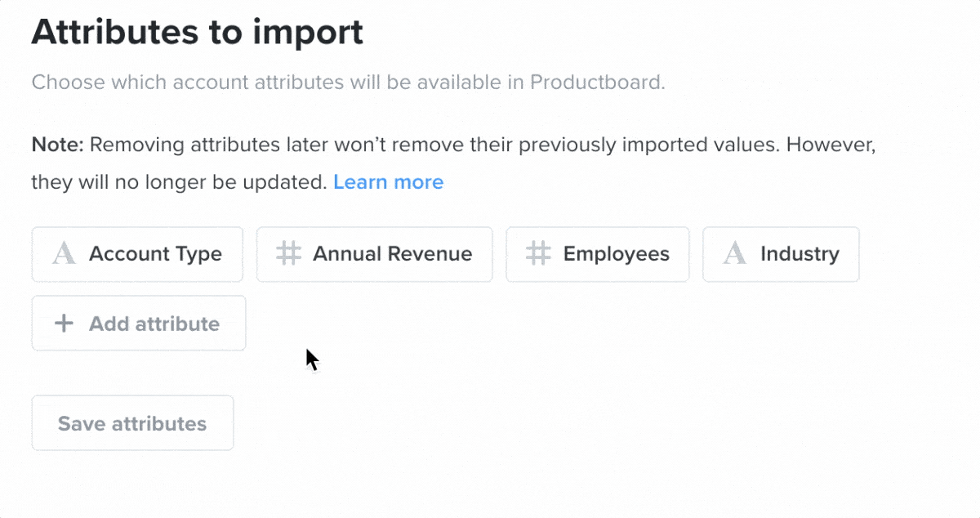Click the Save attributes button
980x518 pixels.
click(x=132, y=423)
